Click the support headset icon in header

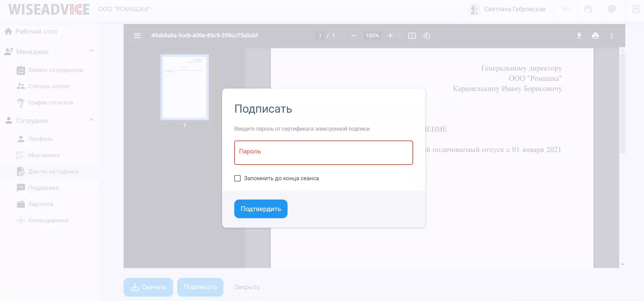[588, 9]
